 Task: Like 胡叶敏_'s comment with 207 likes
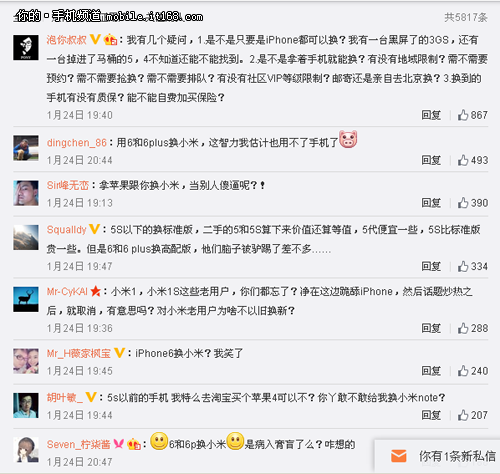point(463,415)
